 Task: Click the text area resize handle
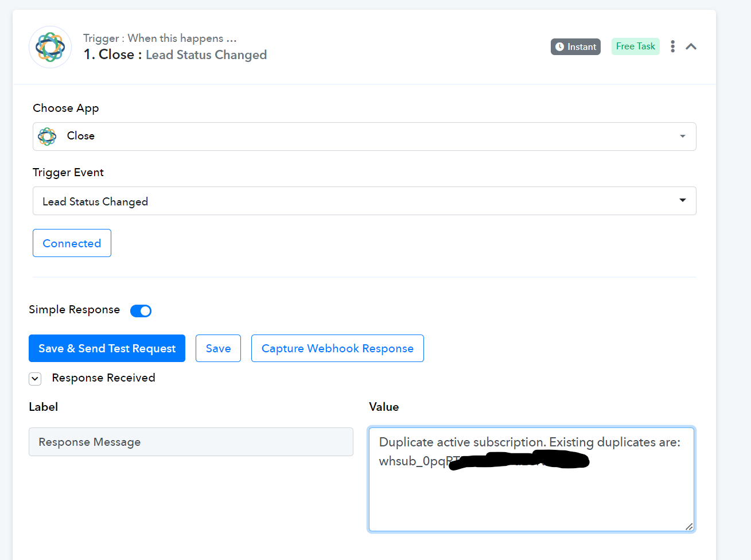(x=688, y=526)
